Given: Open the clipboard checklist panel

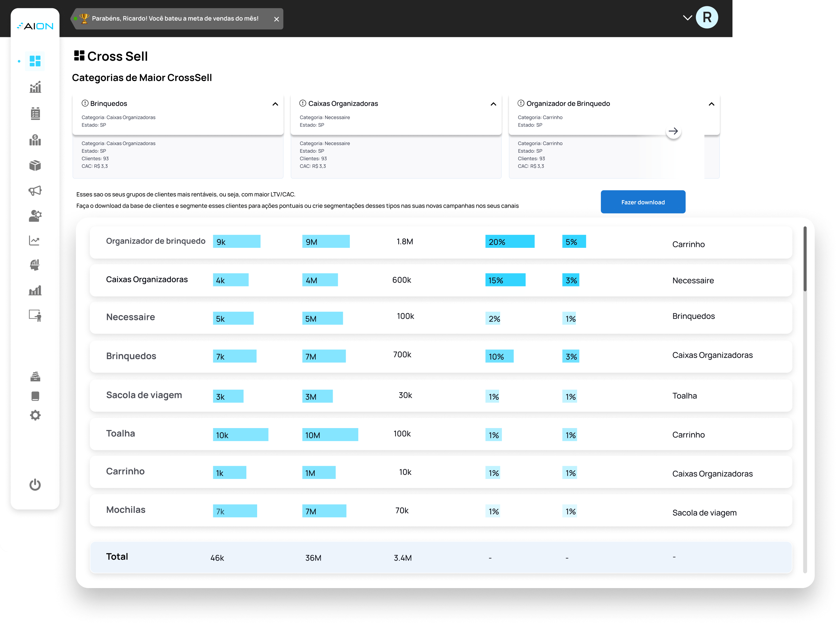Looking at the screenshot, I should (x=35, y=113).
